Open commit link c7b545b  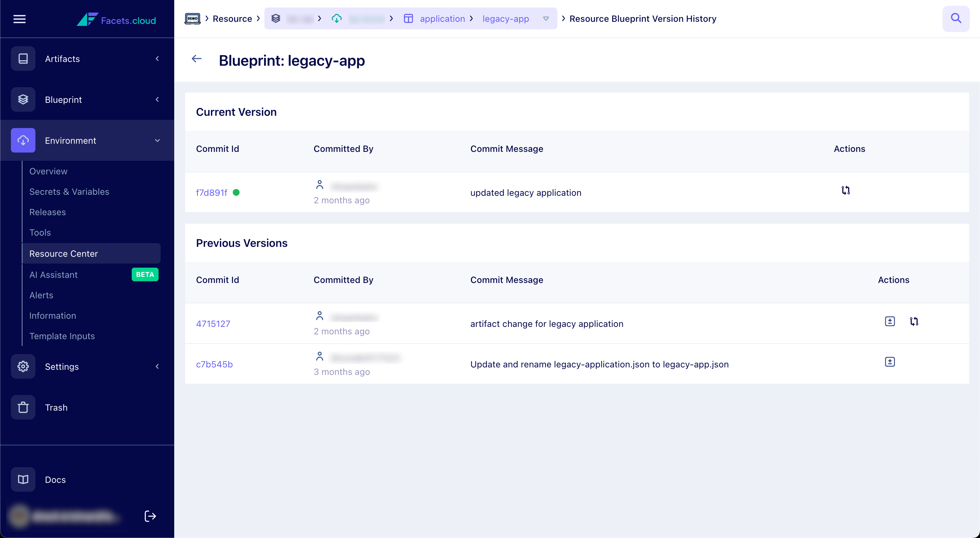(x=214, y=364)
